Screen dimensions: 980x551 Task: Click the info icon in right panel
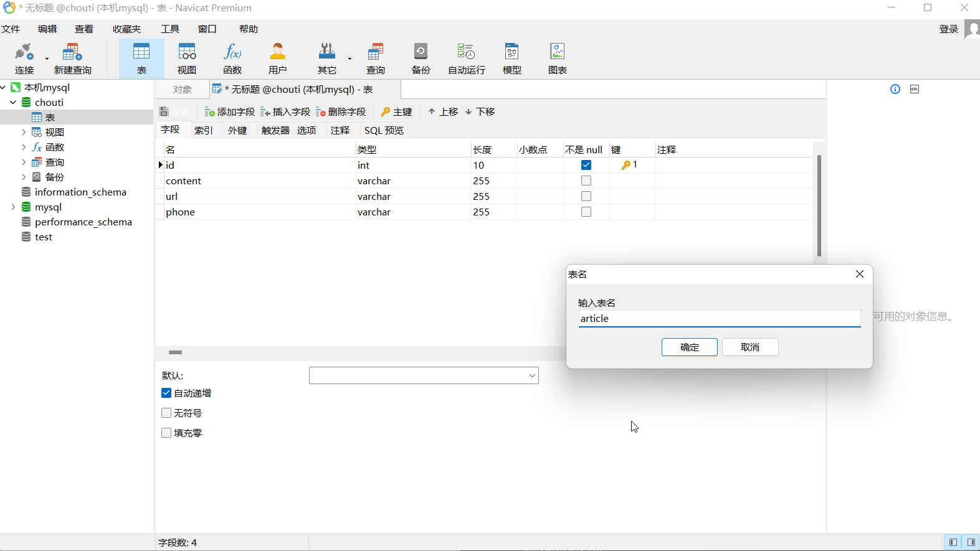pos(895,89)
